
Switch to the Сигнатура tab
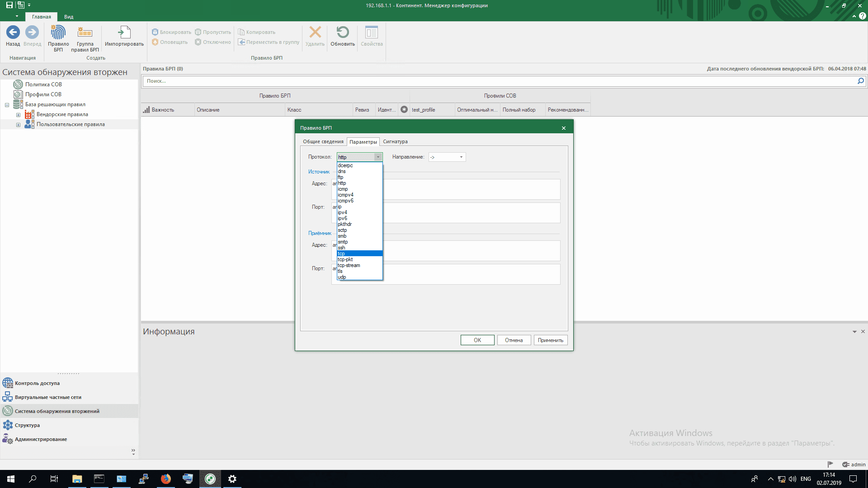pos(395,141)
